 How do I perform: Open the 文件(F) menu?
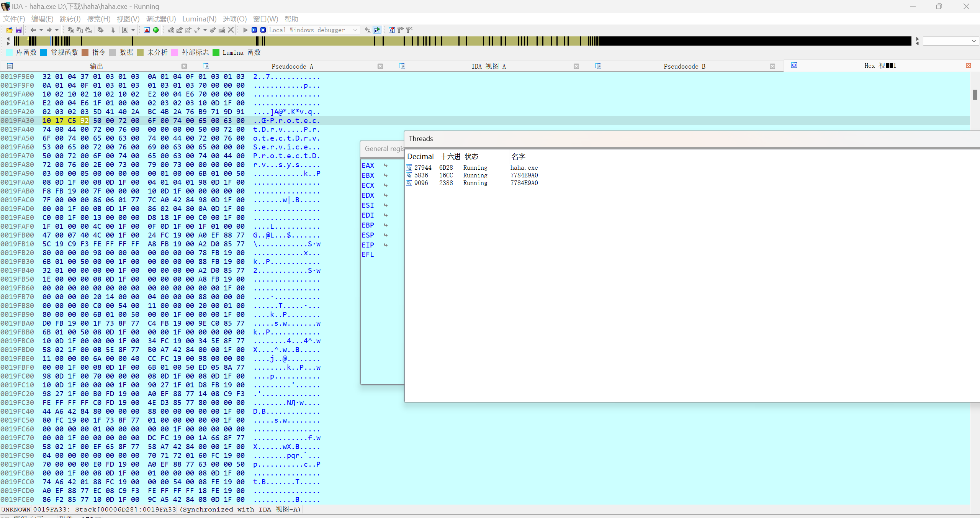pos(14,19)
